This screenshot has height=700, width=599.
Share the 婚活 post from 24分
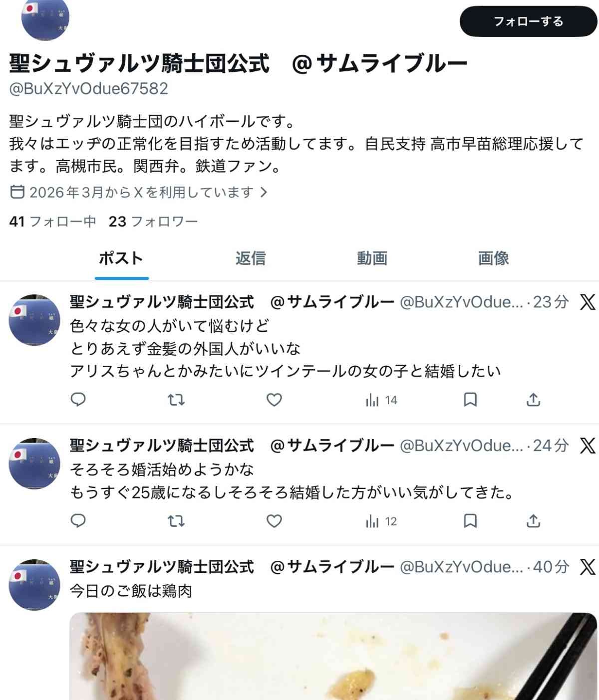(x=533, y=521)
